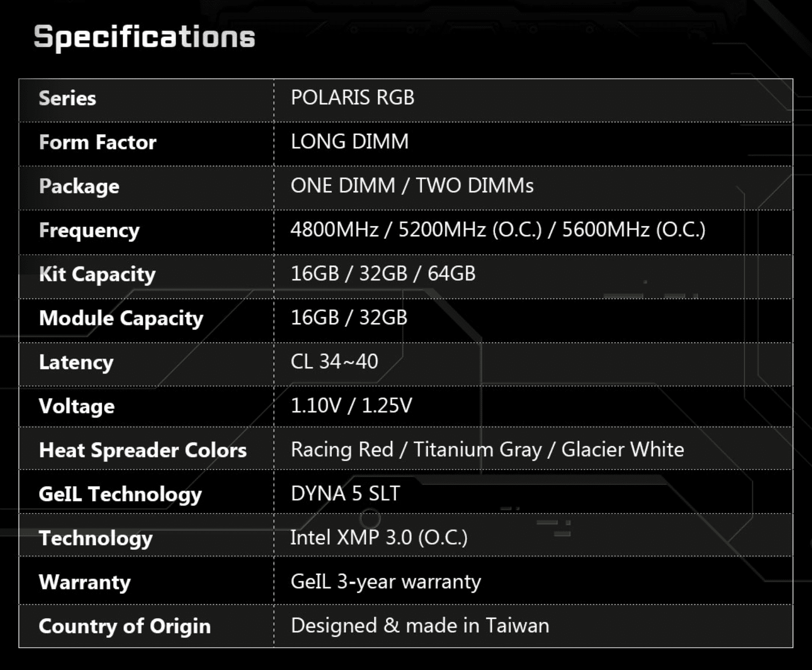Select the Module Capacity label
Screen dimensions: 812x670
click(x=121, y=318)
